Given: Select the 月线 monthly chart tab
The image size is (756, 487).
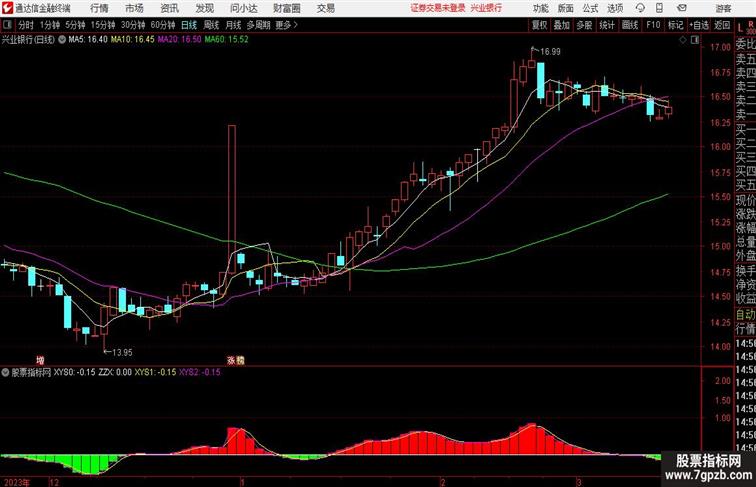Looking at the screenshot, I should pos(233,25).
